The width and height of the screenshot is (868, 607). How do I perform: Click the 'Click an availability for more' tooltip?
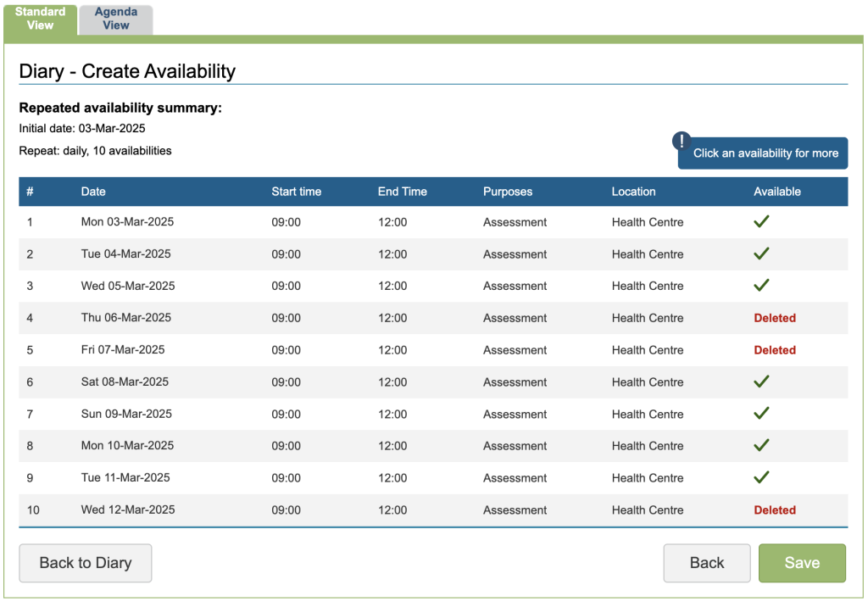pyautogui.click(x=765, y=153)
